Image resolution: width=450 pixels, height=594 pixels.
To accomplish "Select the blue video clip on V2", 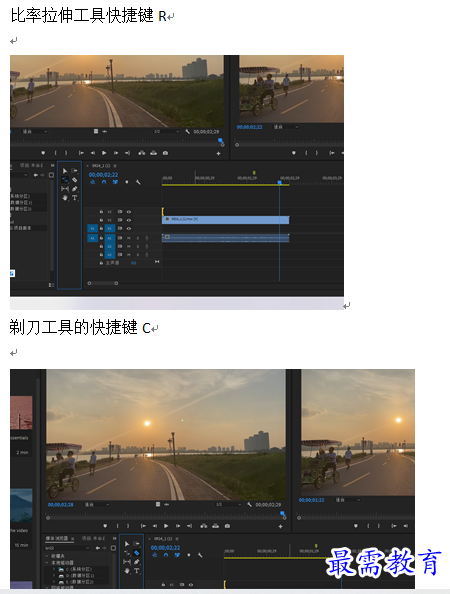I will coord(225,220).
